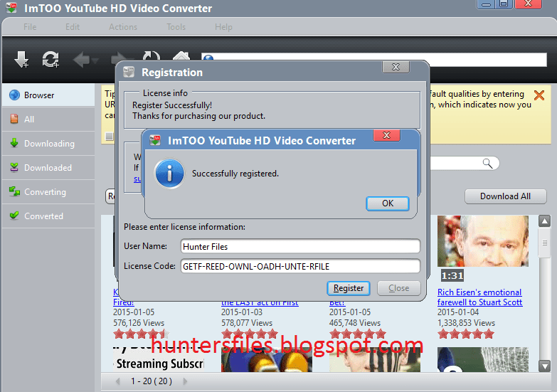Click OK in the success message
557x392 pixels.
tap(388, 203)
